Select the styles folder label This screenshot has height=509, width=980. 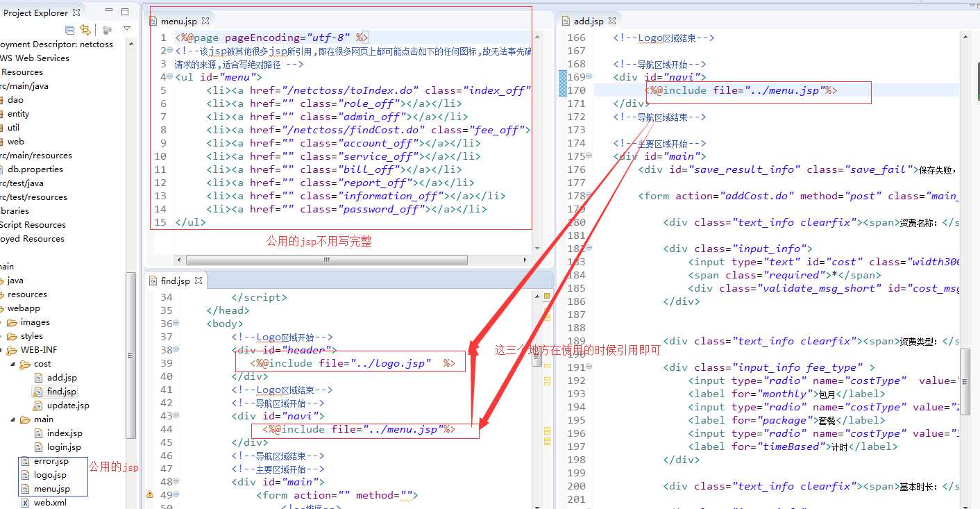tap(32, 336)
